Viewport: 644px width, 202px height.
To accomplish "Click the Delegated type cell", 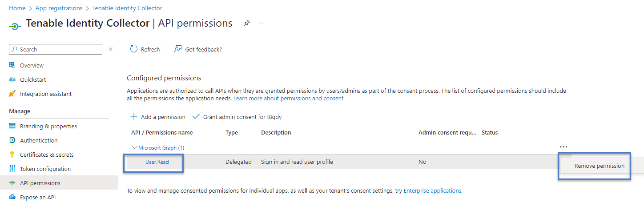I will pos(238,162).
